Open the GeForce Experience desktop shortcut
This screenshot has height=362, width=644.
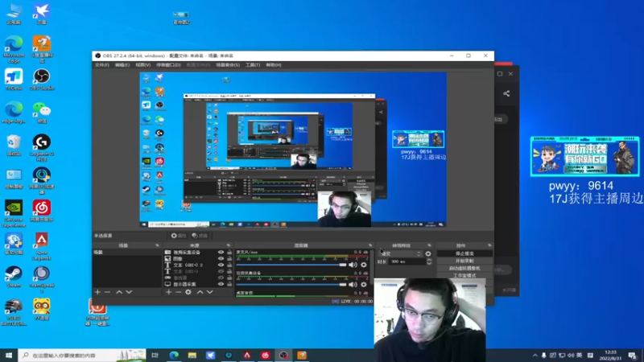coord(14,213)
